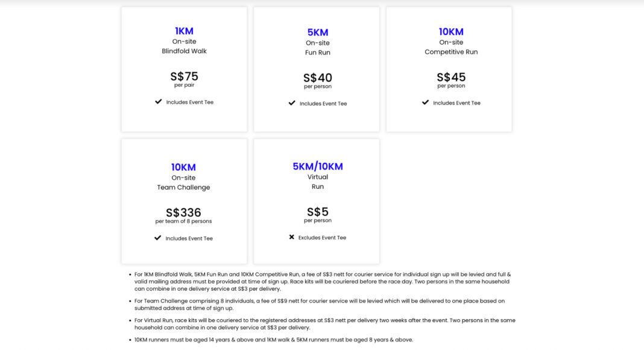
Task: Click the age requirement bullet note
Action: [x=274, y=340]
